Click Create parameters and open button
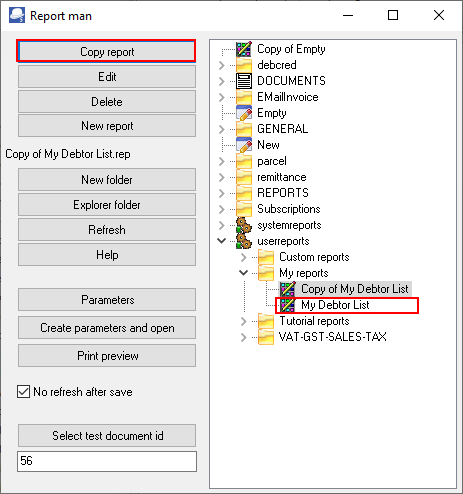 [107, 328]
